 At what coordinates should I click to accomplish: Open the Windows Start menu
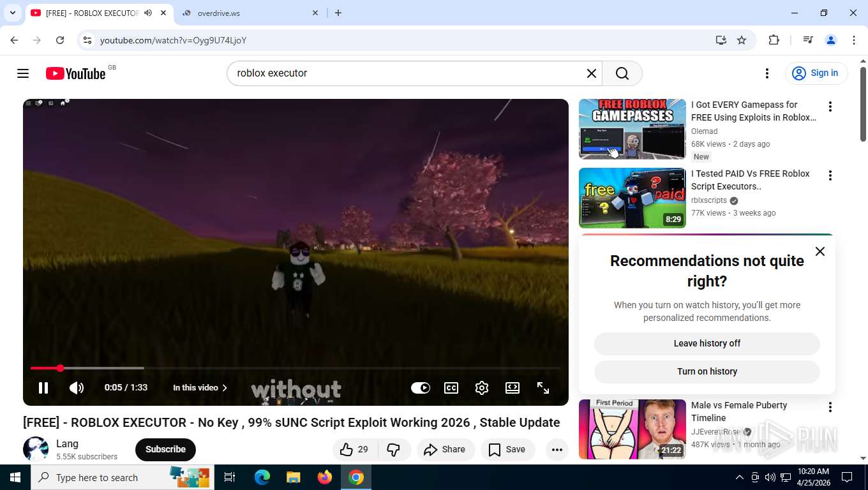click(15, 477)
